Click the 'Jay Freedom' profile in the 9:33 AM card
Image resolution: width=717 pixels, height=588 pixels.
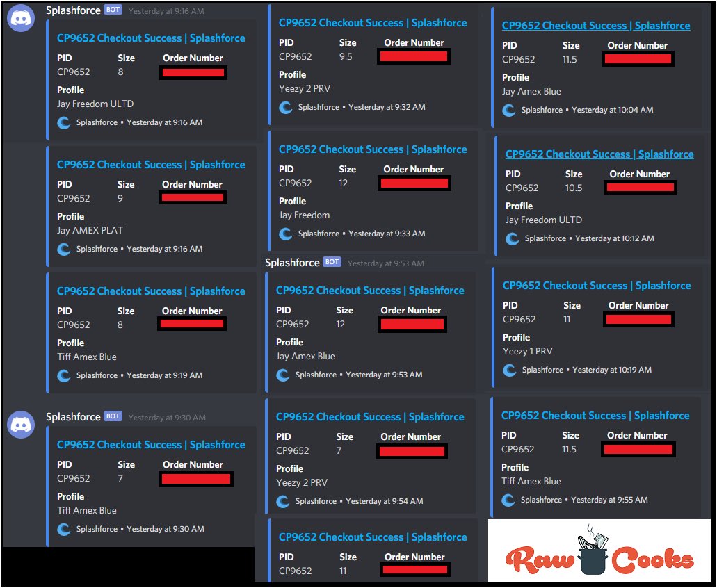(x=304, y=215)
